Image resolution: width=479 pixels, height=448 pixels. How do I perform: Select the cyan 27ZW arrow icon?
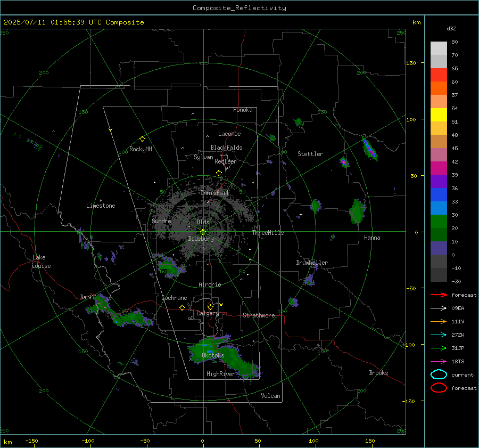[439, 335]
